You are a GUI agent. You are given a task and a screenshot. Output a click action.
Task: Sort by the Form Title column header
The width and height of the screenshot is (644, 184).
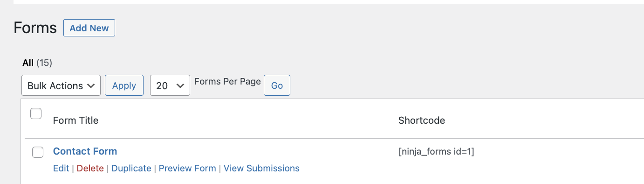pos(75,120)
